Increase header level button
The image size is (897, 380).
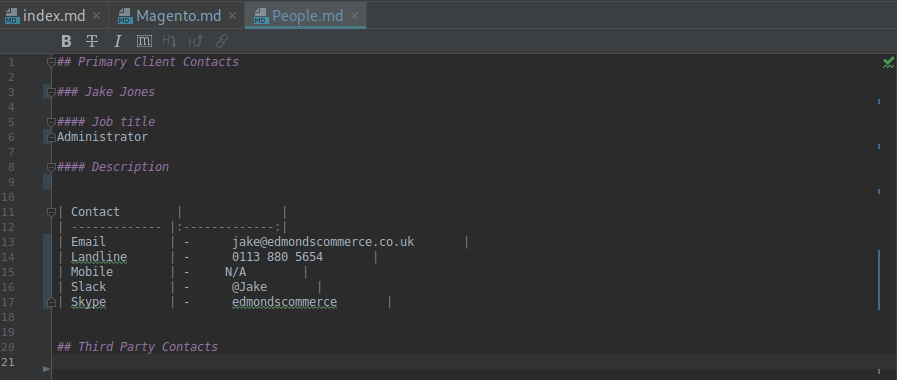[196, 41]
